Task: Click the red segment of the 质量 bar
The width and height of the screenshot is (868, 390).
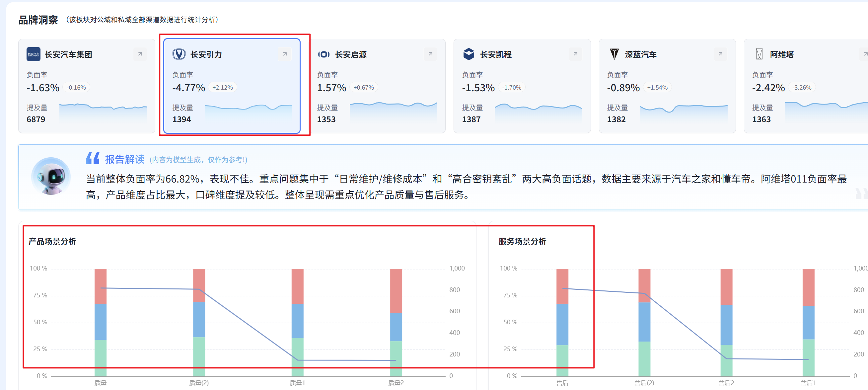Action: (101, 286)
